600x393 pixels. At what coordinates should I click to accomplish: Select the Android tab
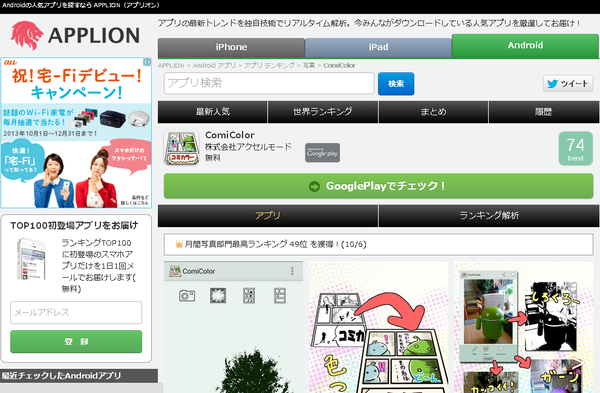point(525,46)
